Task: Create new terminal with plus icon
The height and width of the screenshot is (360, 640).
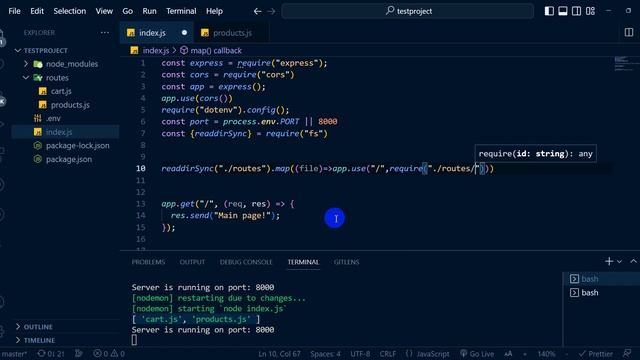Action: (609, 261)
